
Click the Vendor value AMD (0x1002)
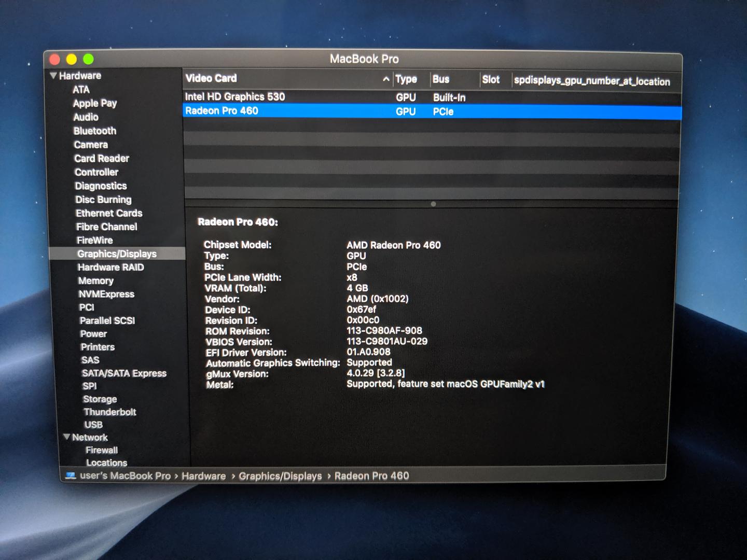coord(378,299)
